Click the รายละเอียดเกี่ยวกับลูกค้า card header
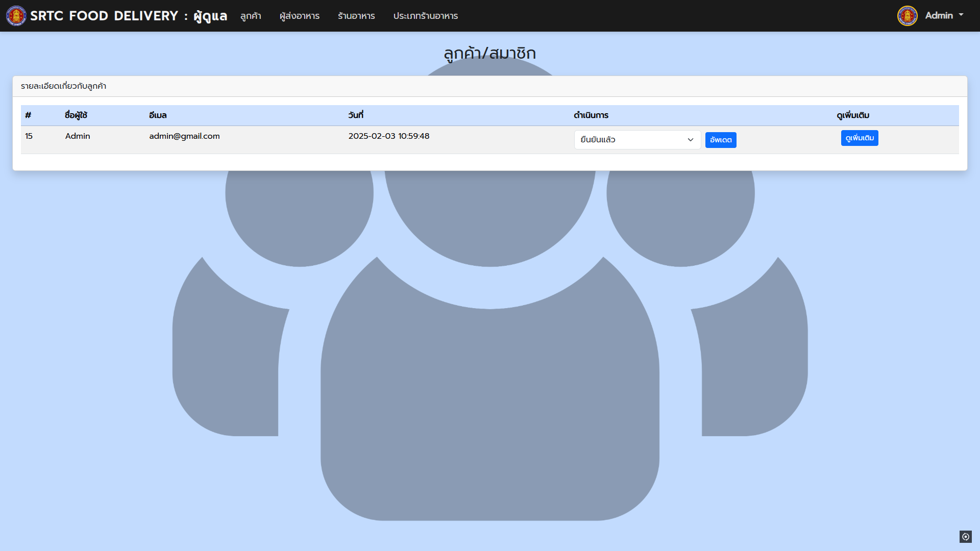Screen dimensions: 980x551 pyautogui.click(x=63, y=86)
